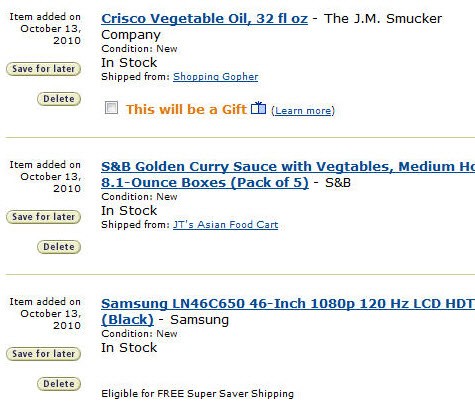
Task: Save the Crisco Vegetable Oil for later
Action: point(44,69)
